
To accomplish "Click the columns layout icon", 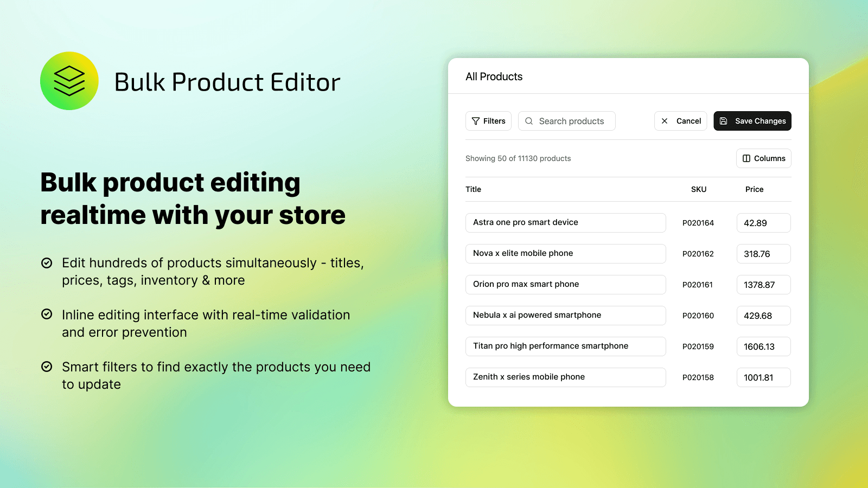I will [746, 158].
